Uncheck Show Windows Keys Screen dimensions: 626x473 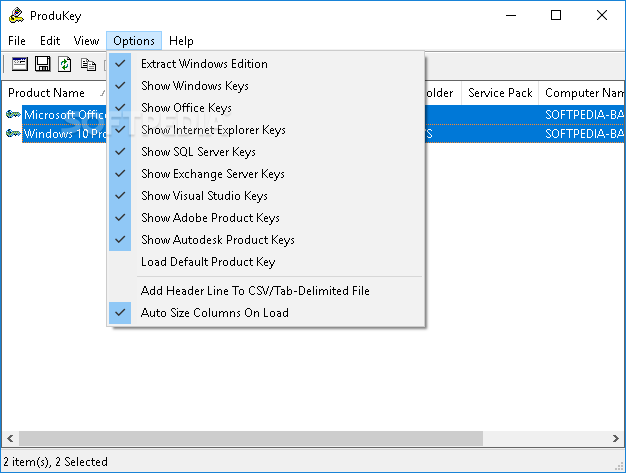point(266,86)
